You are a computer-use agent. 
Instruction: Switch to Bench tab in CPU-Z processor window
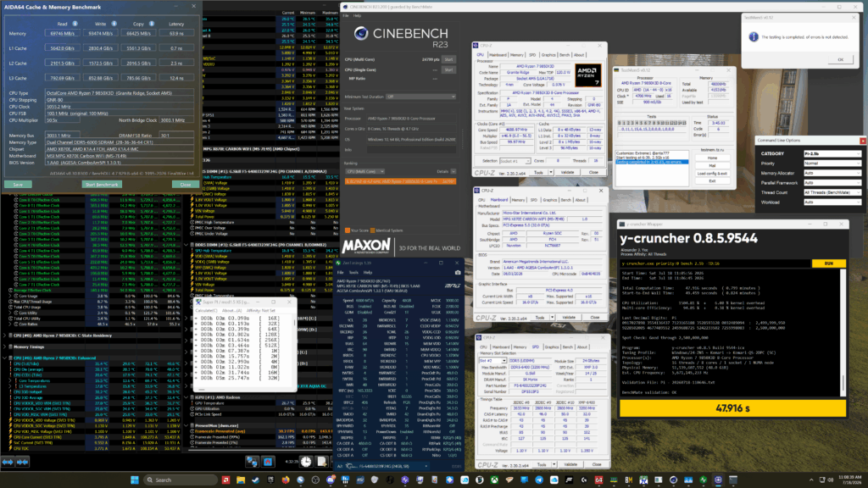(564, 55)
